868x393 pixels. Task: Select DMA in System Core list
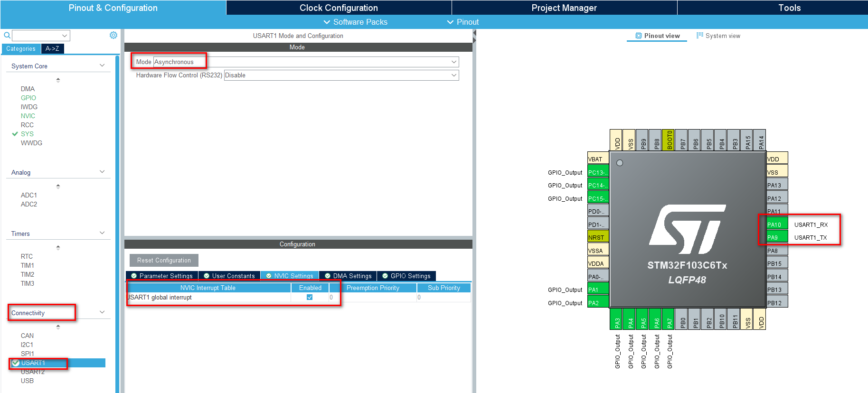coord(28,89)
